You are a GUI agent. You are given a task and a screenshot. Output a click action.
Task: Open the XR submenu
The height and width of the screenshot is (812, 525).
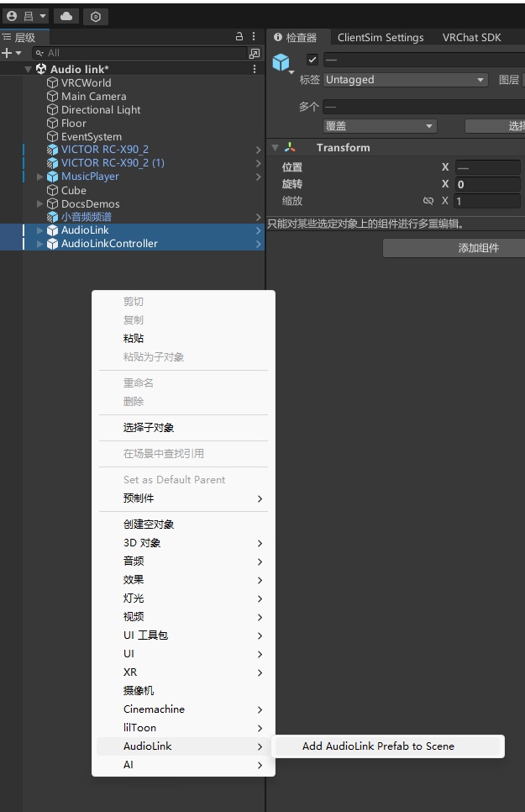tap(183, 672)
